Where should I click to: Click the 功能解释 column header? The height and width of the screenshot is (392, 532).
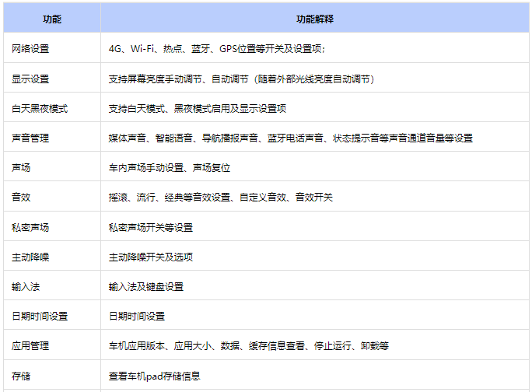coord(315,18)
